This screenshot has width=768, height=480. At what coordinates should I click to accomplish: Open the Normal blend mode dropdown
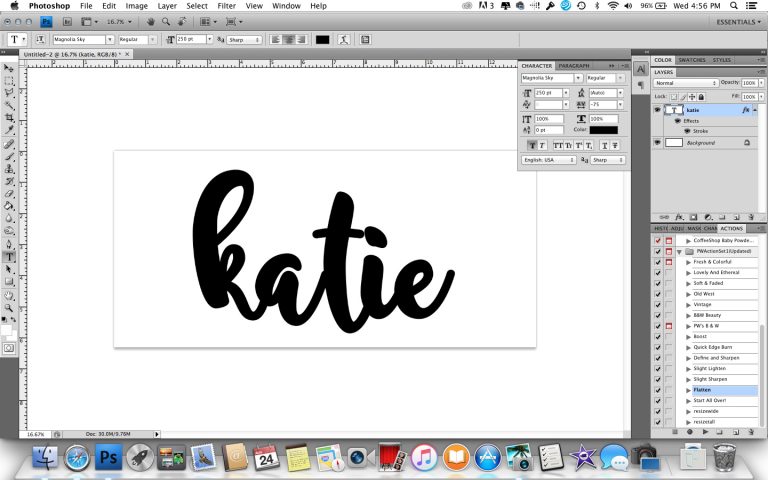tap(686, 83)
